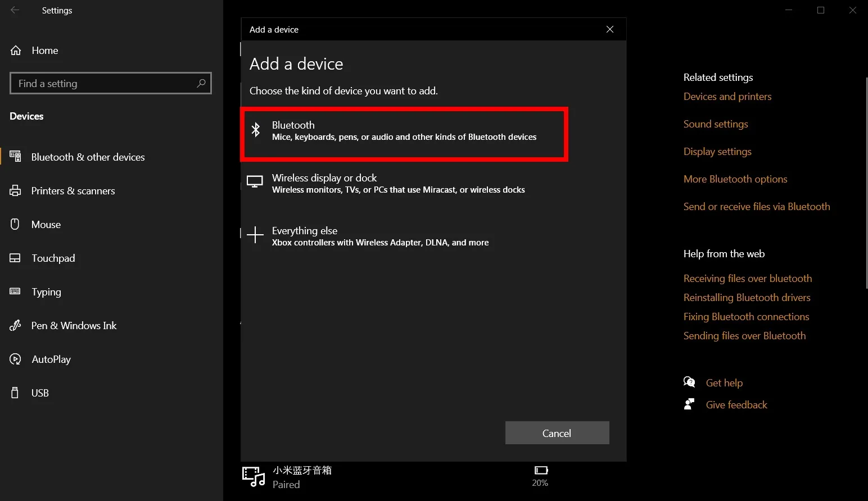Click the Home icon in the sidebar

[16, 51]
